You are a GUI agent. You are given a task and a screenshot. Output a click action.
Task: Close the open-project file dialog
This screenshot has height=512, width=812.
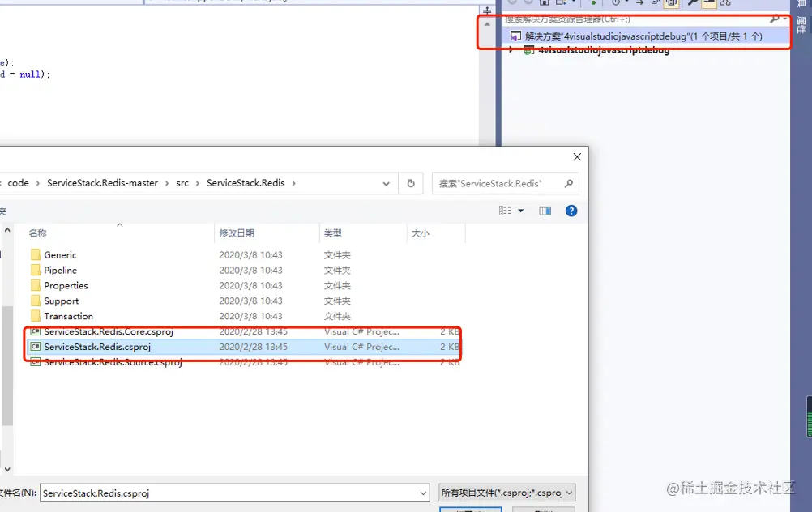[x=577, y=157]
